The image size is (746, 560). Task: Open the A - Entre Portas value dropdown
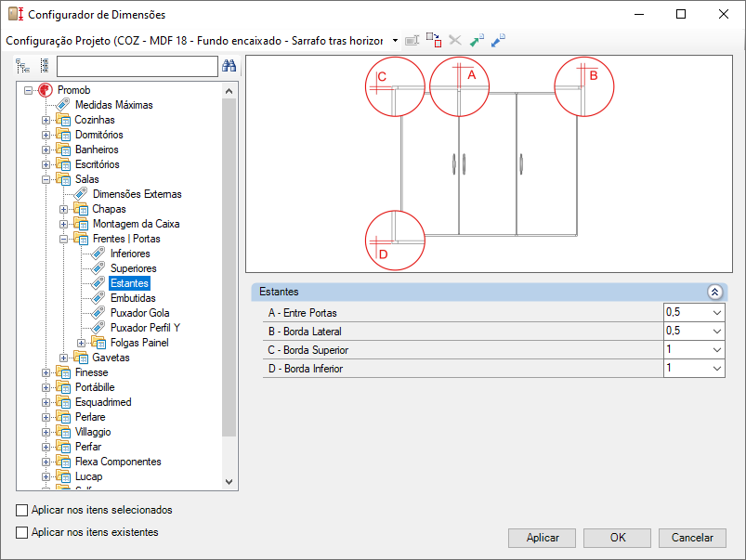tap(717, 313)
